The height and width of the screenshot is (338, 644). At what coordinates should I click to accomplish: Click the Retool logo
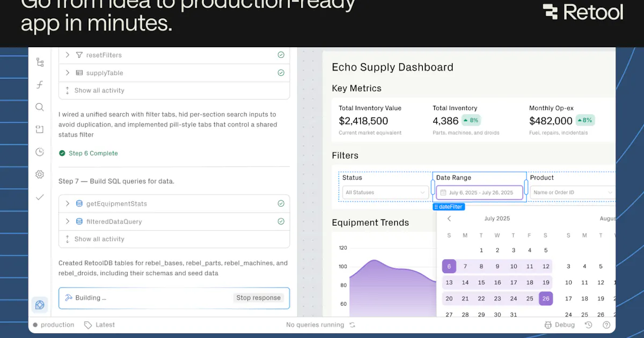pyautogui.click(x=583, y=12)
